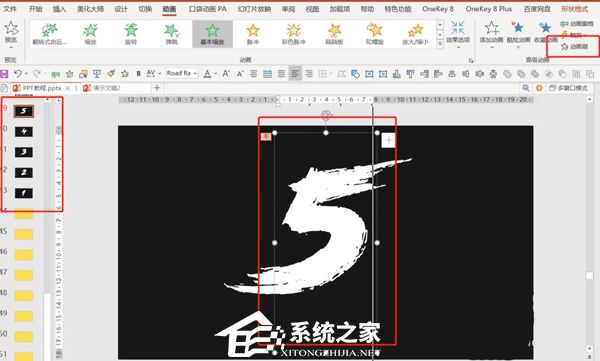600x361 pixels.
Task: Click the 动画刷 animation painter button
Action: point(574,47)
